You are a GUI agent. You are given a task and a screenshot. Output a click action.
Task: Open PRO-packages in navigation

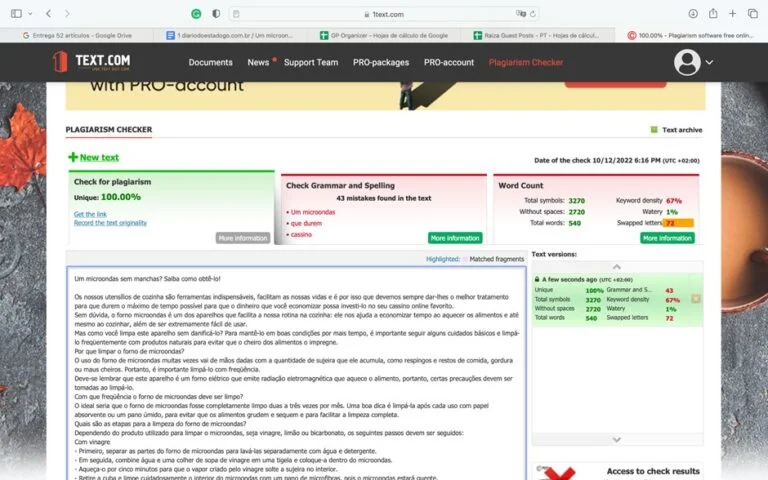(381, 62)
